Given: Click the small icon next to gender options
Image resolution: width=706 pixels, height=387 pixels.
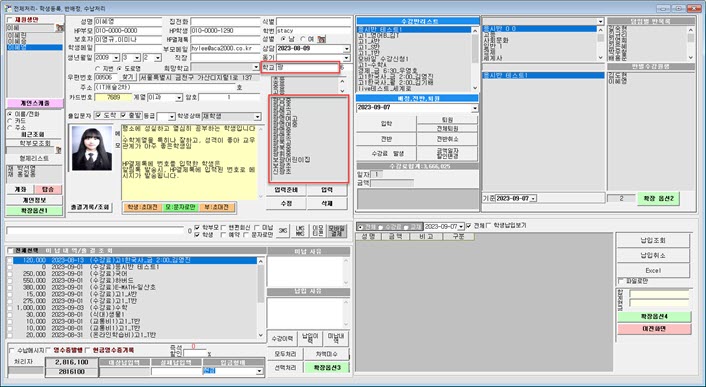Looking at the screenshot, I should pos(321,40).
